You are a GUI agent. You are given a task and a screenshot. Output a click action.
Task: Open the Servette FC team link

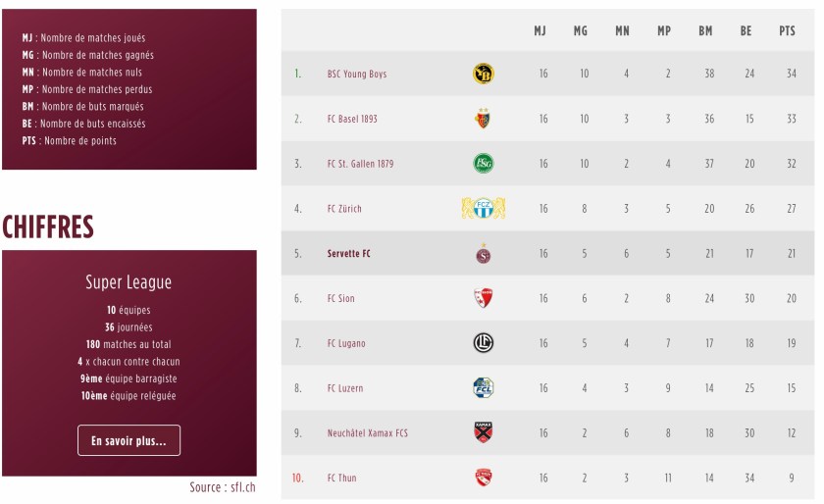(348, 254)
